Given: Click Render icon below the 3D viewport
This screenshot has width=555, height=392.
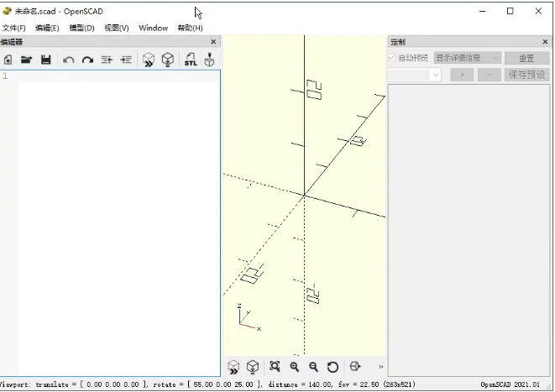Looking at the screenshot, I should coord(253,367).
